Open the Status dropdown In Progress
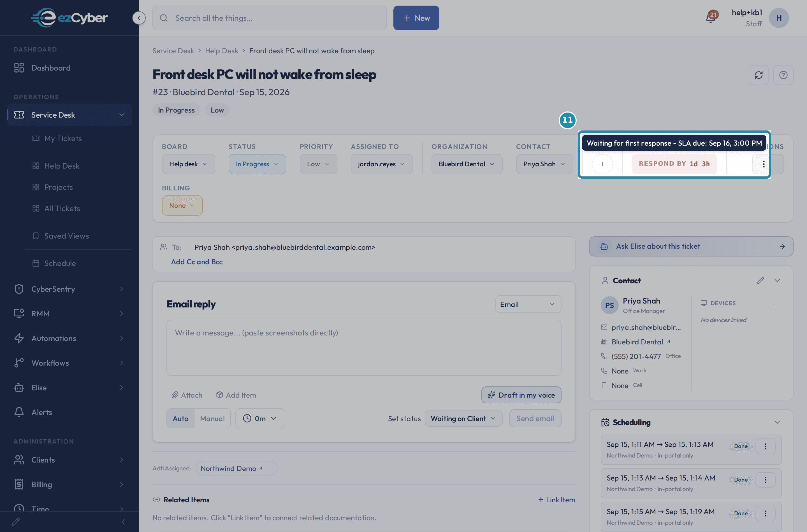The height and width of the screenshot is (532, 807). click(257, 164)
